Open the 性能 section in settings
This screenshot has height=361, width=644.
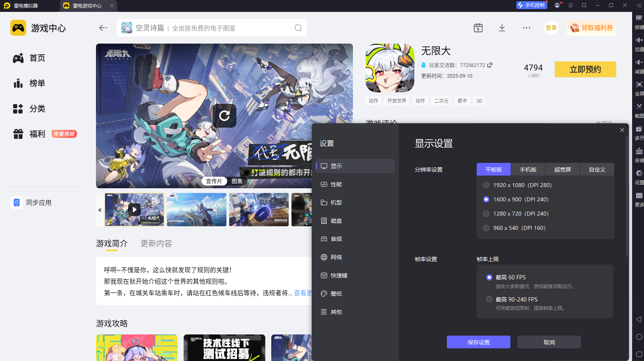pos(336,184)
